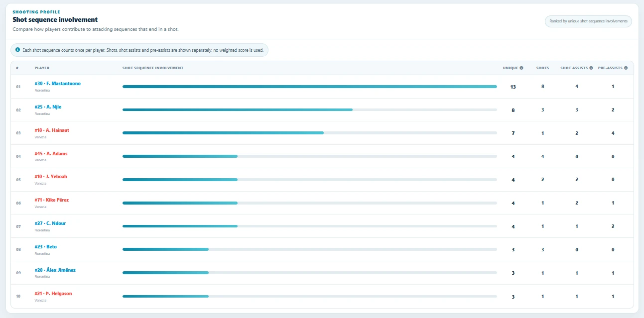
Task: Click rank number 06 beside Kike Pérez
Action: pos(18,203)
